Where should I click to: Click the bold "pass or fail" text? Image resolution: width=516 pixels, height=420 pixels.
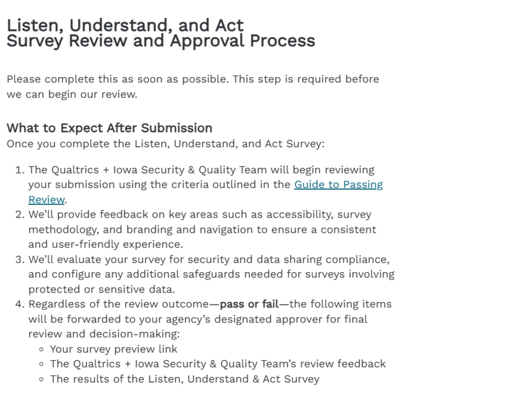pos(249,304)
